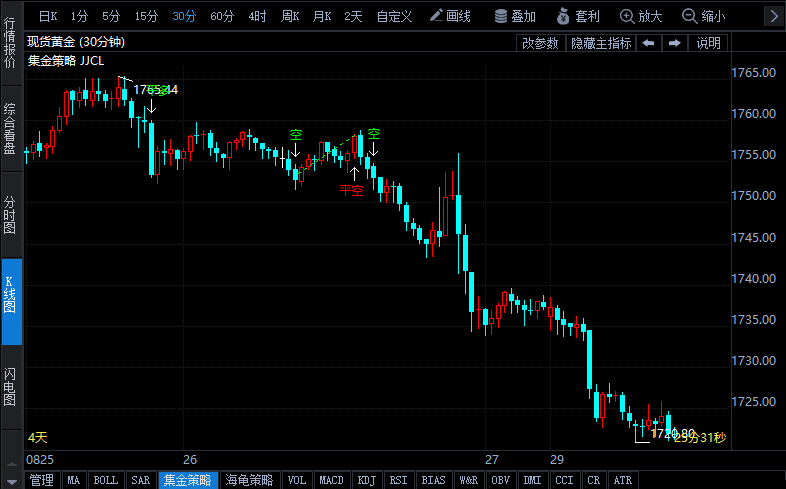The width and height of the screenshot is (786, 489).
Task: Select the SAR indicator
Action: (x=141, y=480)
